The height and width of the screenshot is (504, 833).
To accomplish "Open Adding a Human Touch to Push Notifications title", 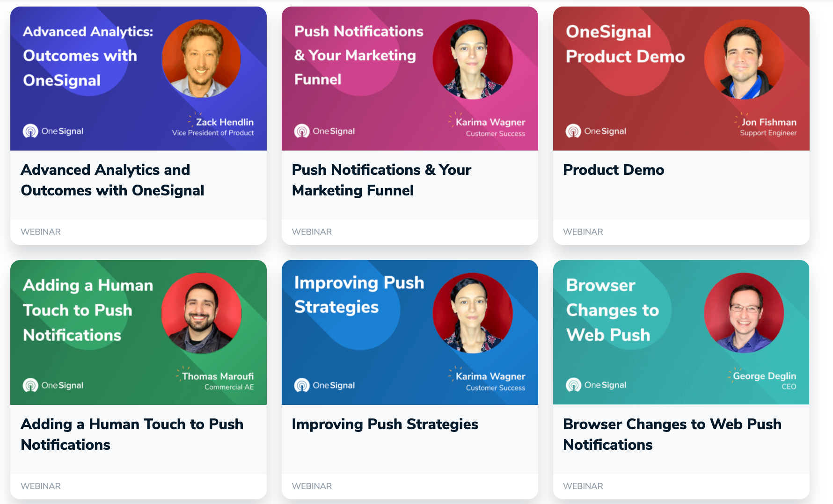I will [x=132, y=434].
